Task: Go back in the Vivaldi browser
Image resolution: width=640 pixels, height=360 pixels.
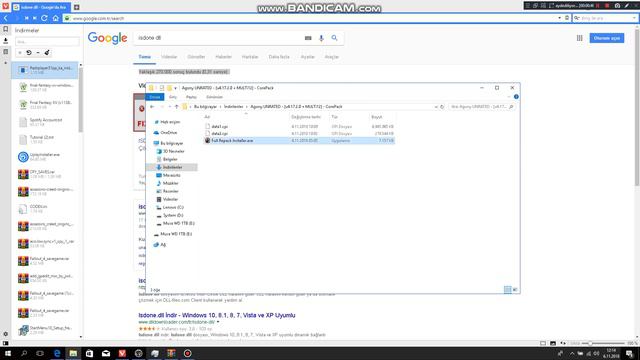Action: click(x=6, y=18)
